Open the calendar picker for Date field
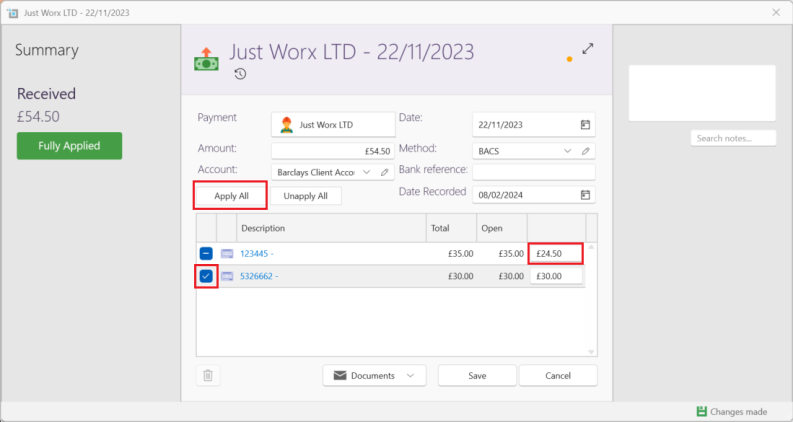 click(x=585, y=124)
